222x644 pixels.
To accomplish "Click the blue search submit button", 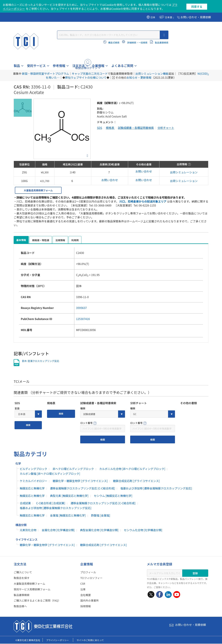I will 164,35.
